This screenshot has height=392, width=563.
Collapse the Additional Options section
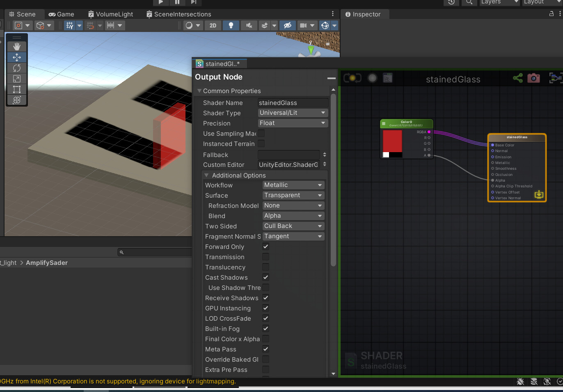click(x=207, y=175)
